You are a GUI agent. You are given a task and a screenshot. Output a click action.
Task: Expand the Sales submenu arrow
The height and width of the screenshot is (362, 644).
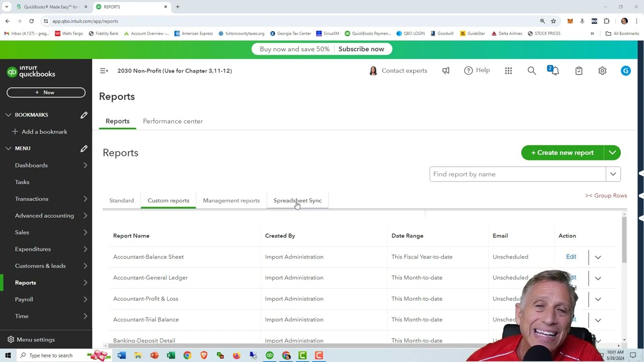85,232
